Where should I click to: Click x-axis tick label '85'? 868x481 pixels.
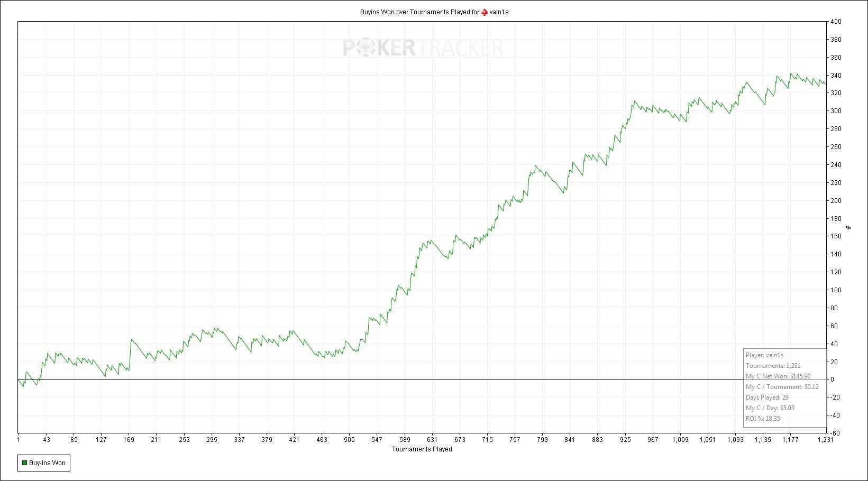point(74,440)
